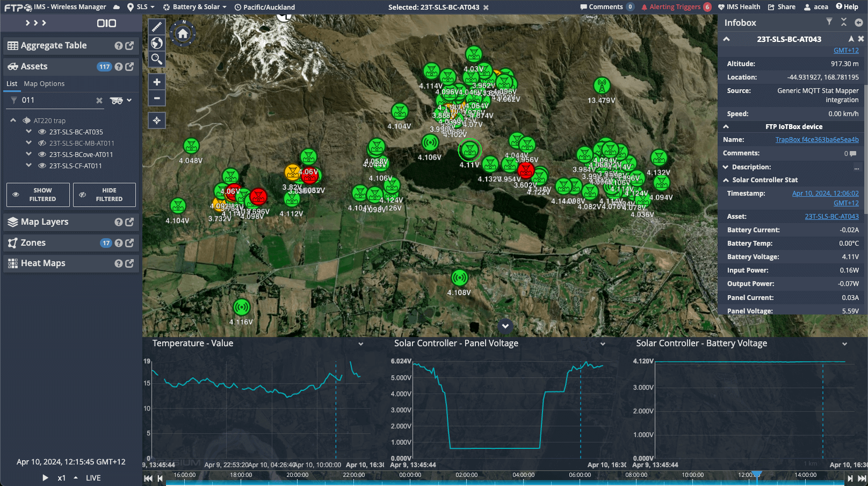This screenshot has height=486, width=868.
Task: Toggle visibility of 23T-SLS-CF-AT011
Action: 42,166
